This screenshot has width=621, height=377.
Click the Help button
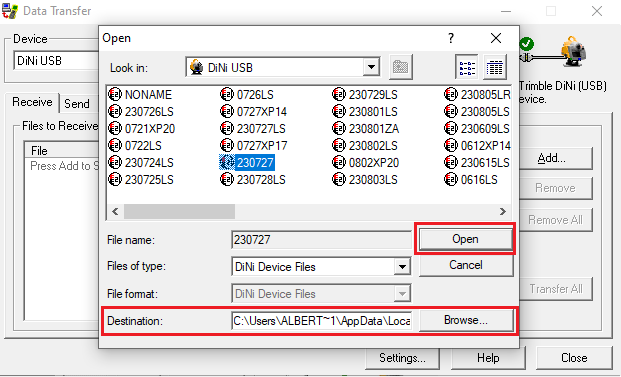[488, 358]
